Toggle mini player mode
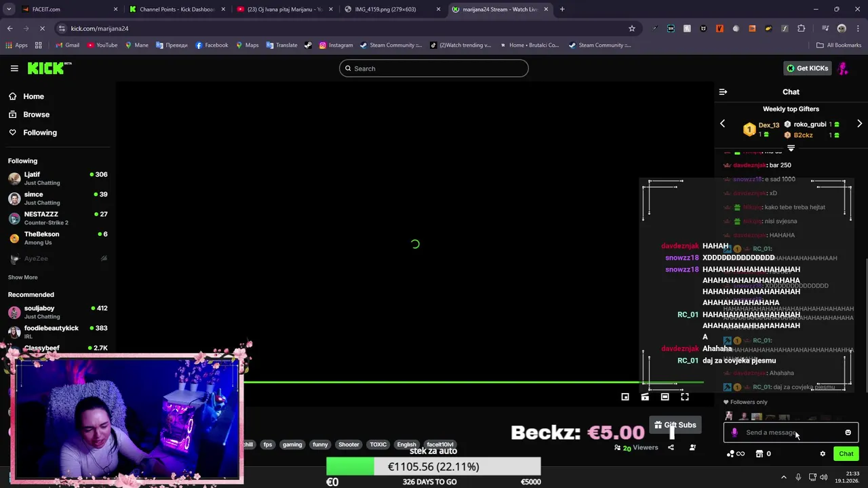This screenshot has height=488, width=868. click(625, 397)
